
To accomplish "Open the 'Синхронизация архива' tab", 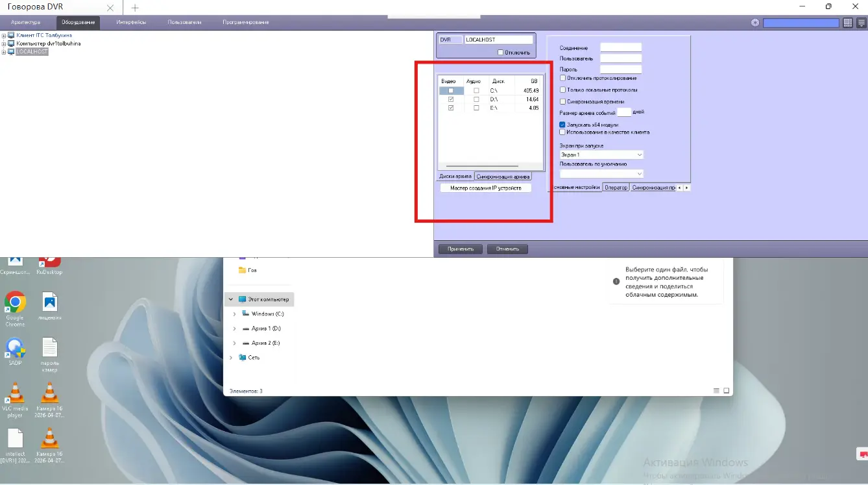I will (x=503, y=177).
